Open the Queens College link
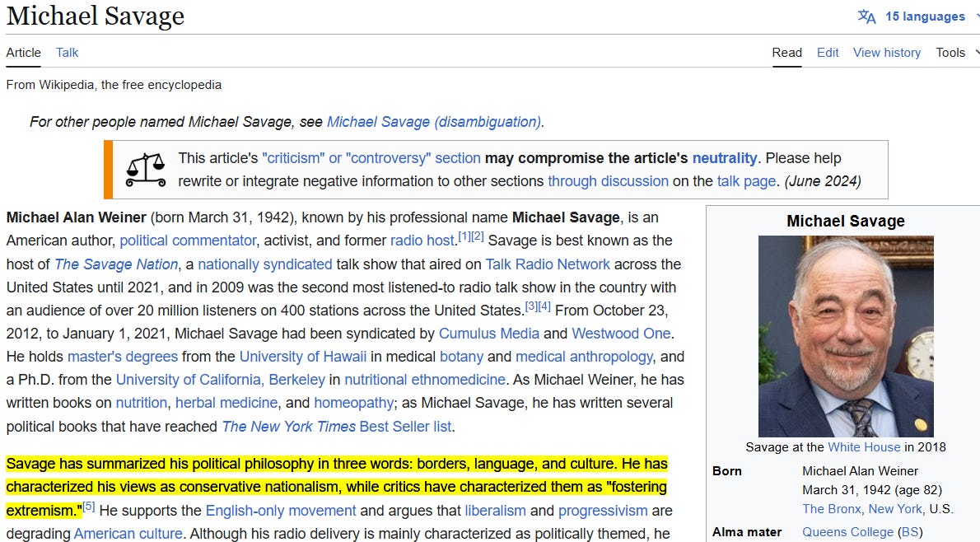The width and height of the screenshot is (980, 542). pos(847,532)
